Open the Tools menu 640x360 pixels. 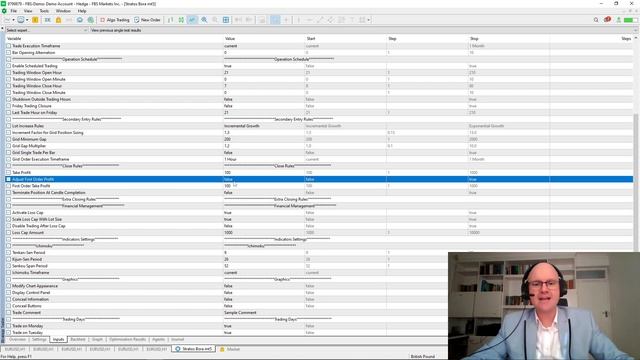44,11
